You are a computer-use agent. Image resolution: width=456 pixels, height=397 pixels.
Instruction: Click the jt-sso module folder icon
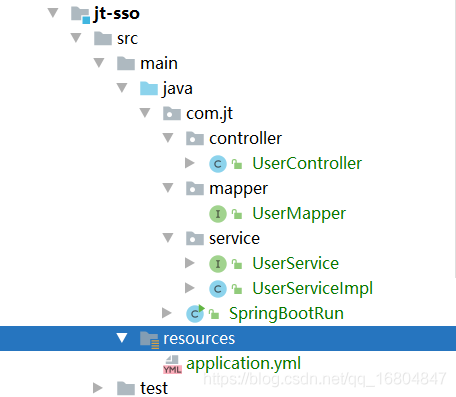[81, 15]
